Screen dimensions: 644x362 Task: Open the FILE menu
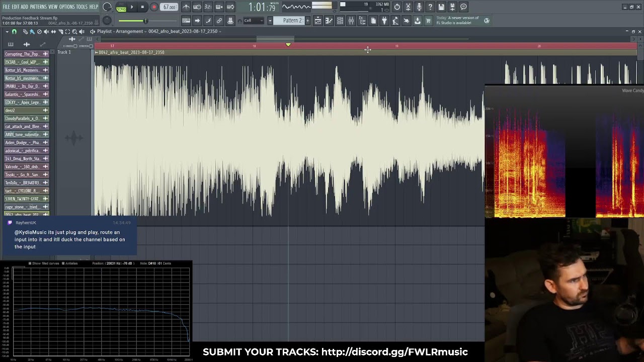click(6, 7)
